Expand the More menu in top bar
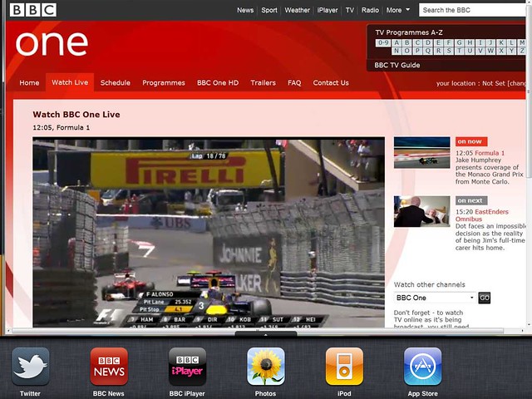 click(397, 10)
